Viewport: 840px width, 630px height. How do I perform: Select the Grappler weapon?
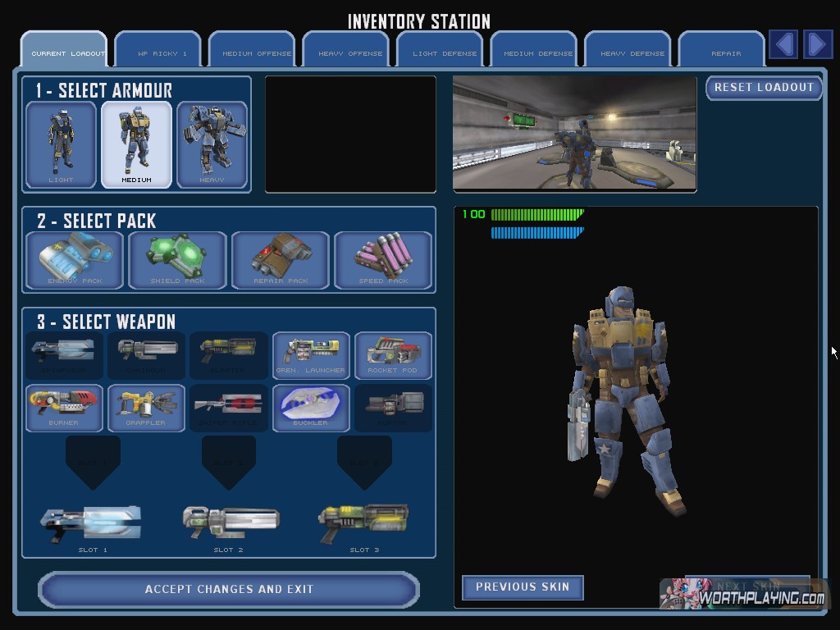[x=146, y=408]
